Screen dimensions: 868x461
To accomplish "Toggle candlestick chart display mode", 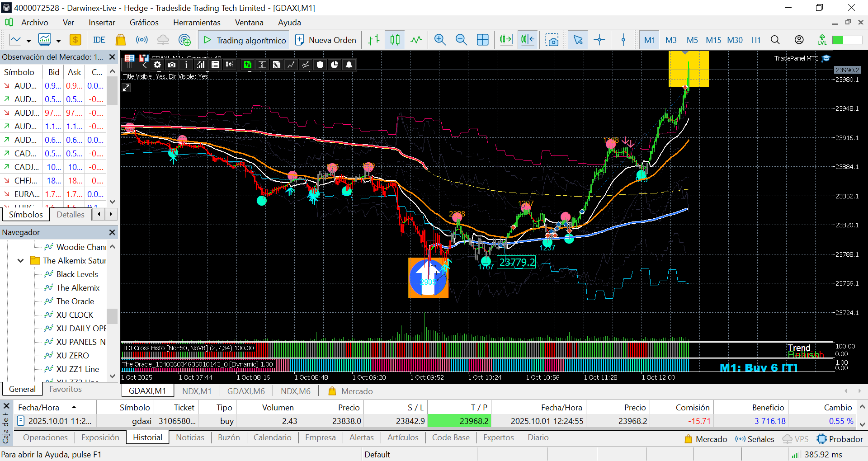I will pos(395,40).
